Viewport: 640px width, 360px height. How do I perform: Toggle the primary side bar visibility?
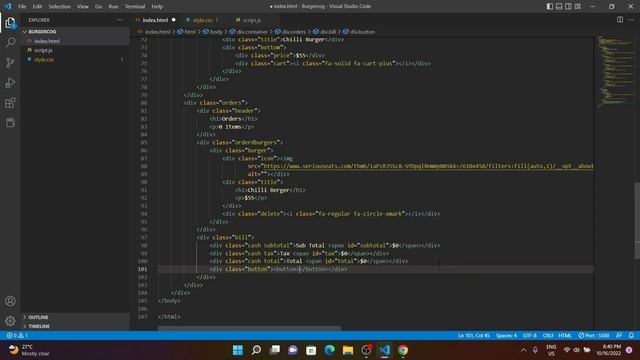[x=550, y=6]
